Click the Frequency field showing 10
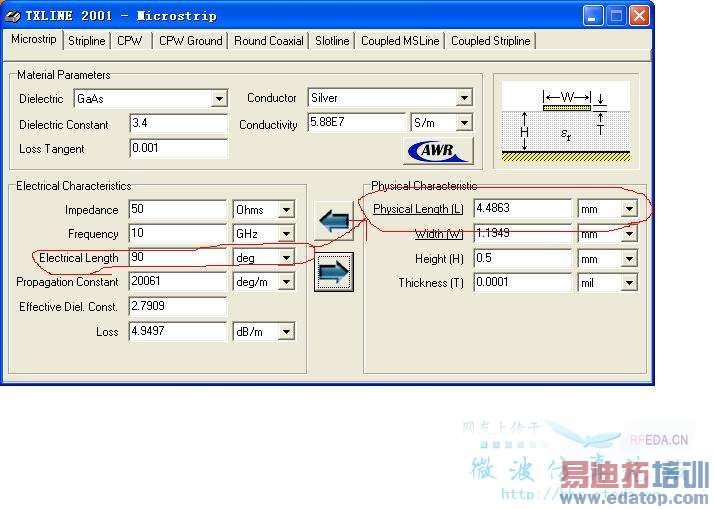714x509 pixels. [x=178, y=234]
